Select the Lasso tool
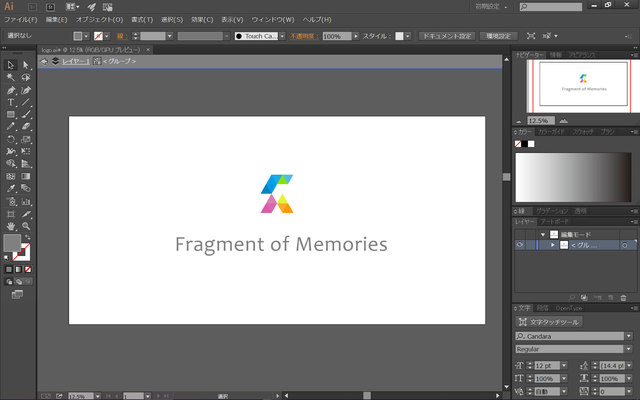Image resolution: width=640 pixels, height=400 pixels. (x=26, y=78)
